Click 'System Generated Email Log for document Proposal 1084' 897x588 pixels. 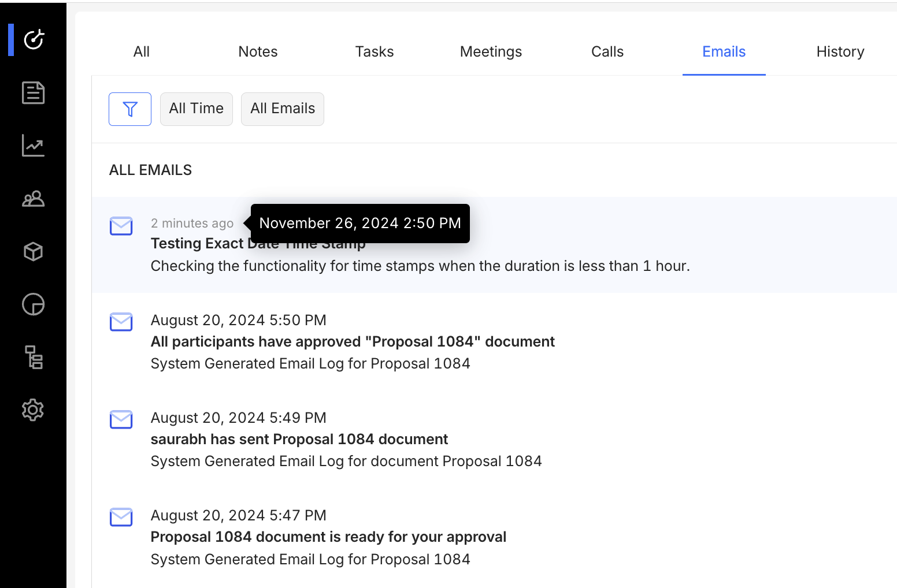pyautogui.click(x=346, y=462)
